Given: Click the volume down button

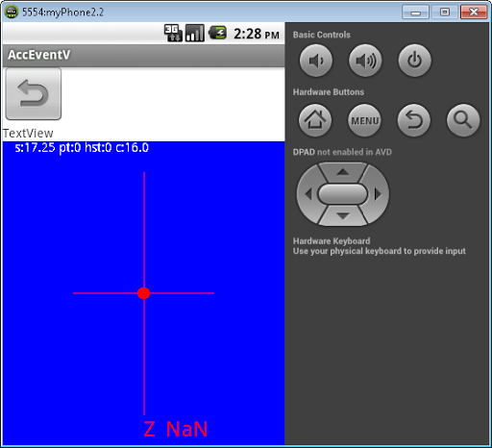Looking at the screenshot, I should coord(316,61).
